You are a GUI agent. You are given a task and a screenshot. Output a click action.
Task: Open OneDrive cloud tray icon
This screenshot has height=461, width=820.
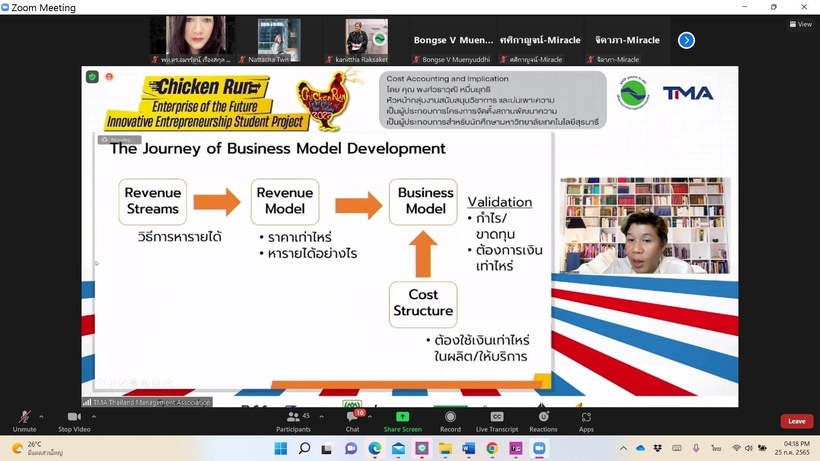641,448
